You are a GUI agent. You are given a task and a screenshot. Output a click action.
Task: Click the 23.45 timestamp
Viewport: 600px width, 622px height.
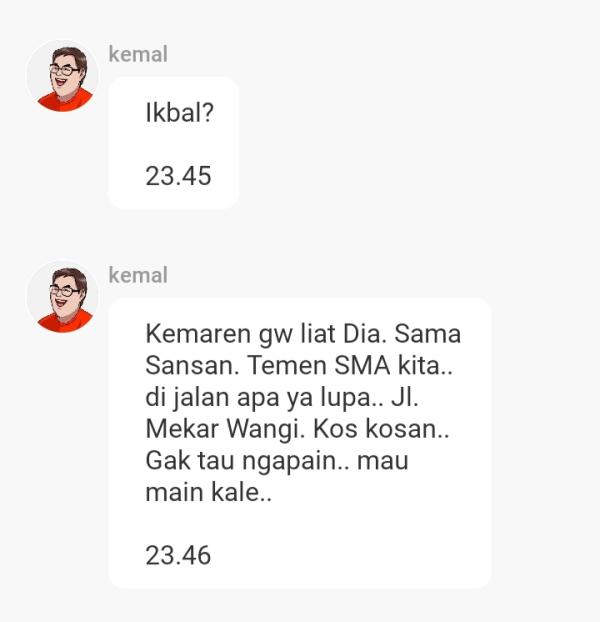pos(178,176)
